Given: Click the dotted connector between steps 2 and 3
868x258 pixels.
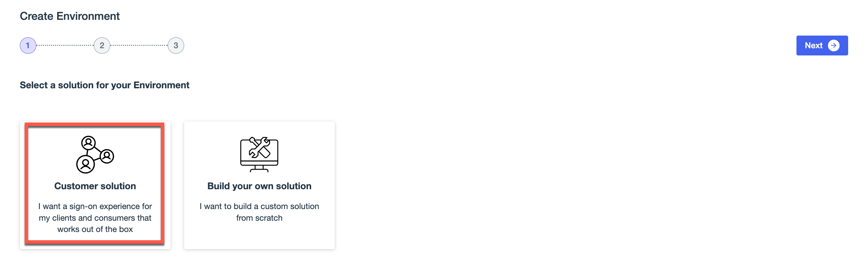Looking at the screenshot, I should click(x=139, y=46).
